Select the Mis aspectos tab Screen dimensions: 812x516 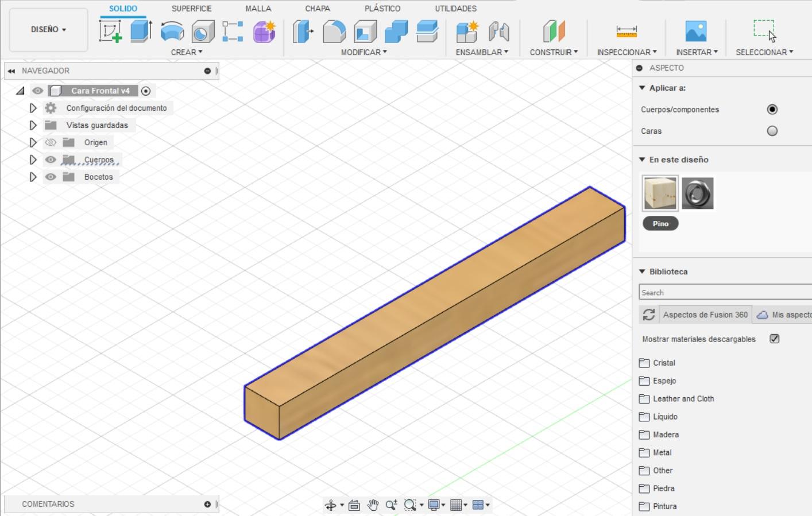point(783,315)
